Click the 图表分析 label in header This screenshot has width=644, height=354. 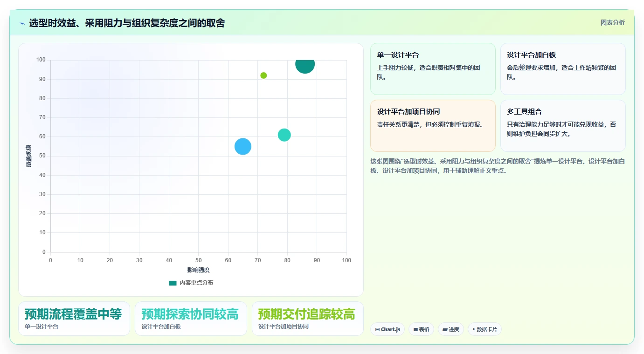point(612,22)
